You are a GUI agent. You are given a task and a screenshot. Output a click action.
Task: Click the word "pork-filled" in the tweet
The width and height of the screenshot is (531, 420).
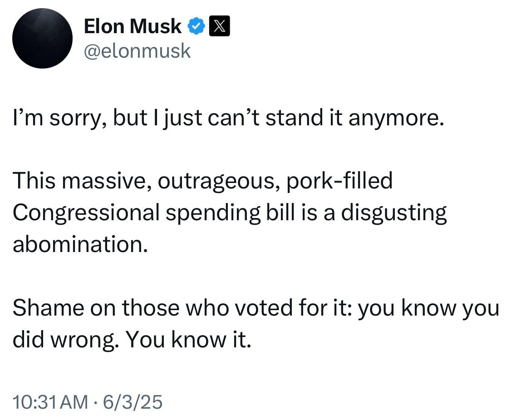pyautogui.click(x=339, y=180)
